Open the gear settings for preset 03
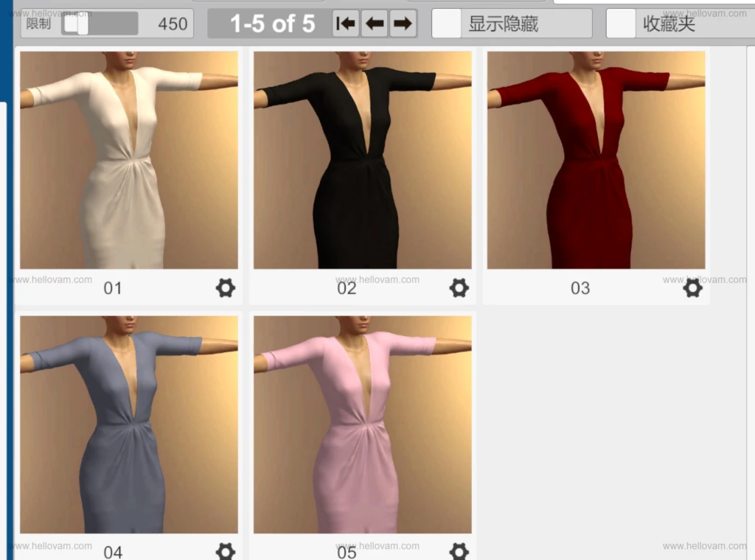 (692, 288)
